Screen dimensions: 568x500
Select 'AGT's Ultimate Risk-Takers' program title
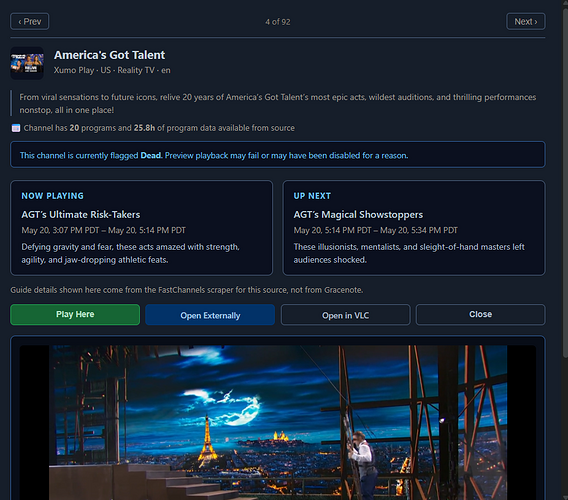tap(81, 214)
